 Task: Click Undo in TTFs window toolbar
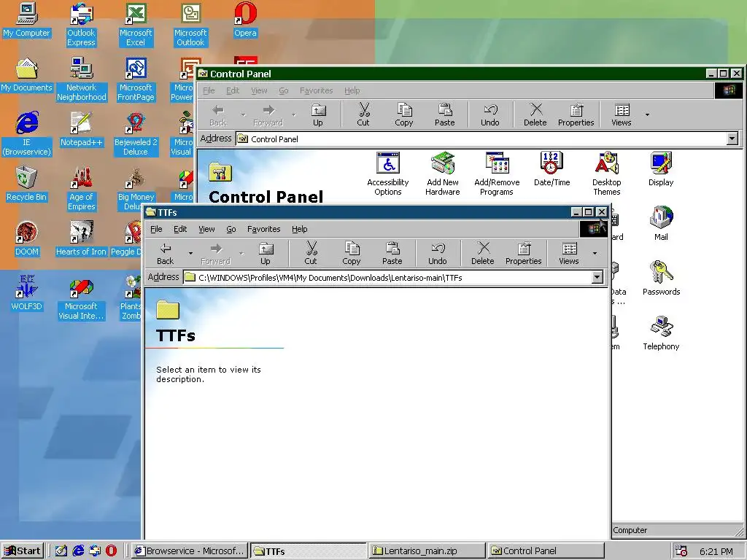[x=438, y=253]
